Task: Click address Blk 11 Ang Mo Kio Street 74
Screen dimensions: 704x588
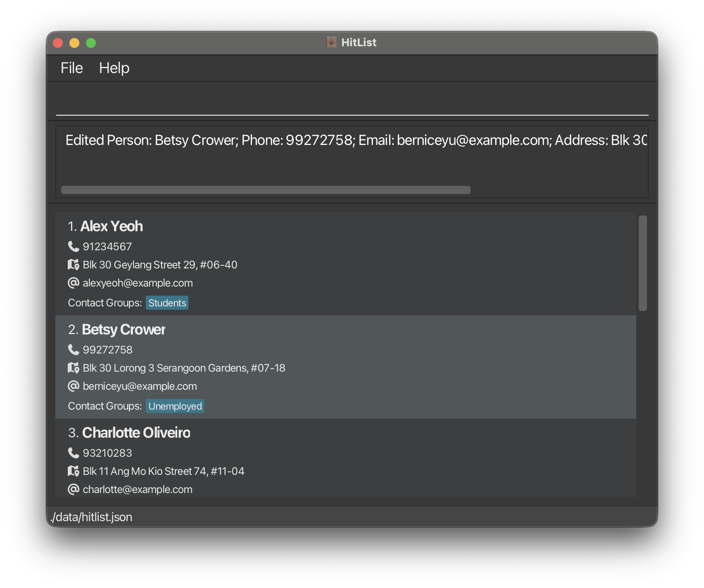Action: 164,471
